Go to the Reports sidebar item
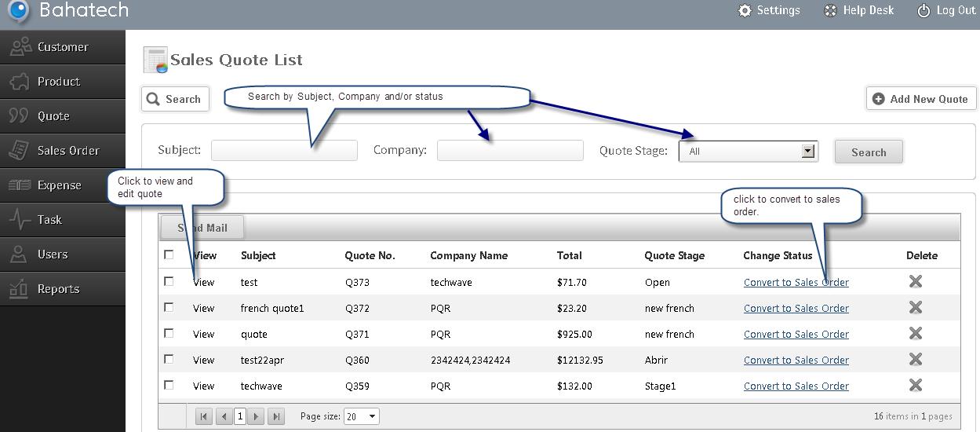The image size is (980, 432). [x=63, y=288]
